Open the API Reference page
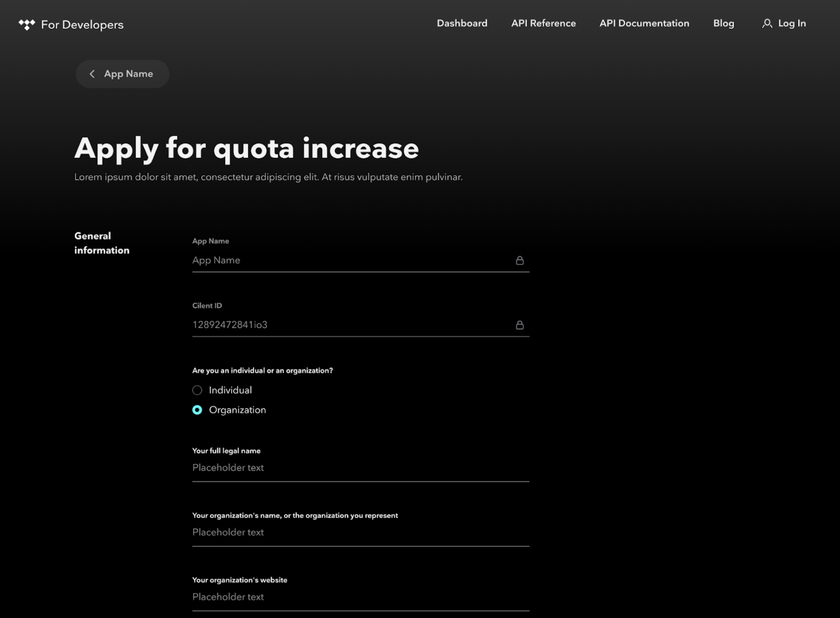The height and width of the screenshot is (618, 840). coord(543,24)
